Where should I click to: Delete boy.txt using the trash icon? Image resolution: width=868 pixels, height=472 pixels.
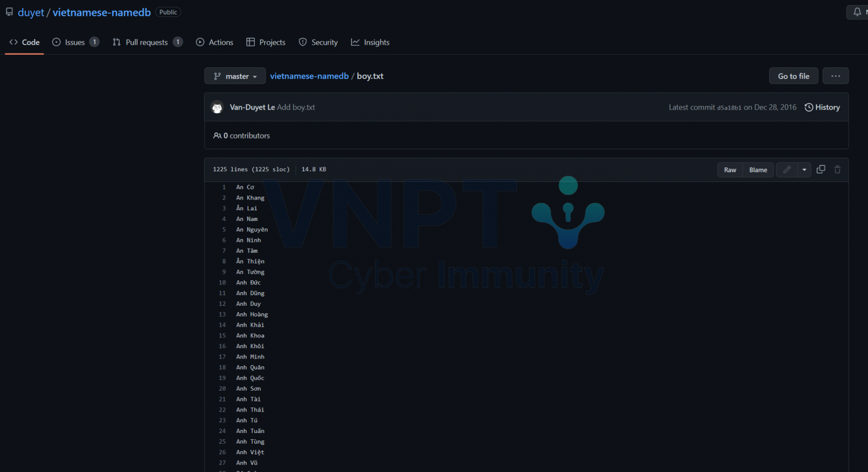837,170
